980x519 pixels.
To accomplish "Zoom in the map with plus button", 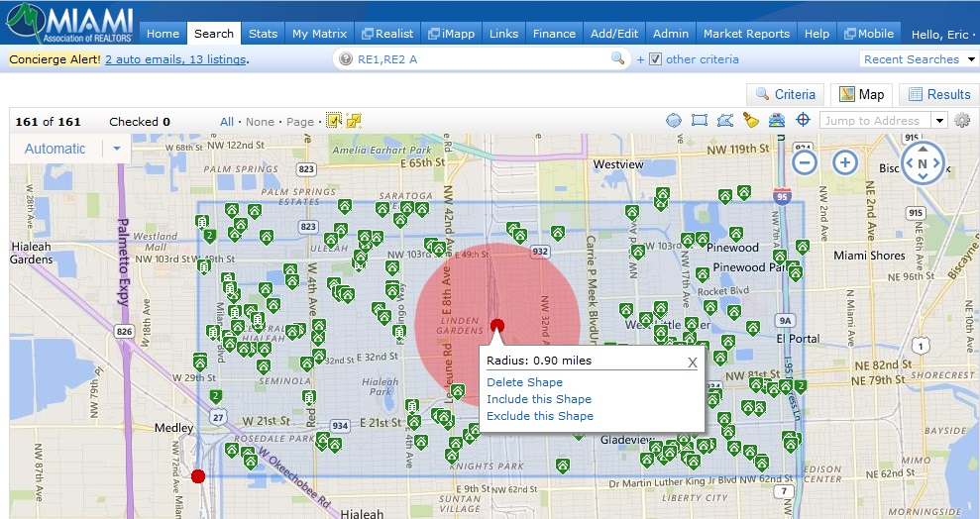I will tap(845, 163).
